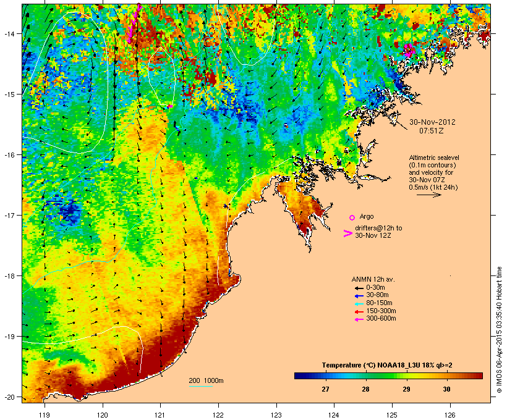Image resolution: width=507 pixels, height=420 pixels.
Task: Click the dark blue cold eddy near 119.4E 17S
Action: (x=69, y=212)
